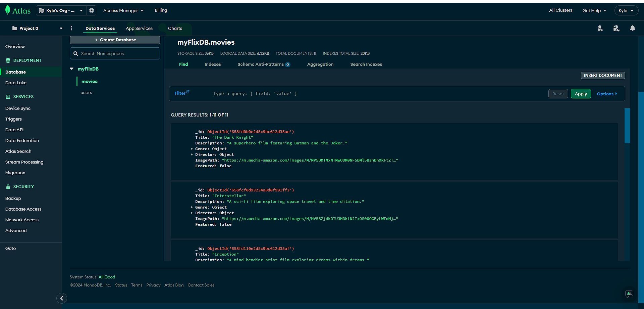The height and width of the screenshot is (309, 644).
Task: Select movies collection
Action: [x=89, y=81]
